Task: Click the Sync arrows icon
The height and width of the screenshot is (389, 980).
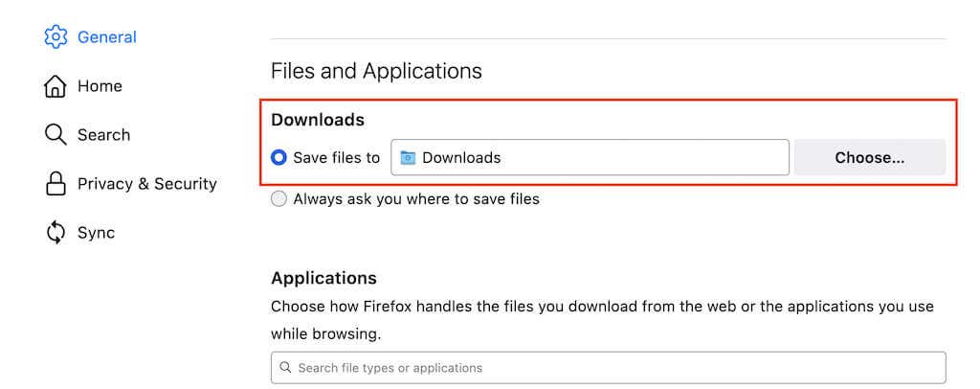Action: click(x=56, y=233)
